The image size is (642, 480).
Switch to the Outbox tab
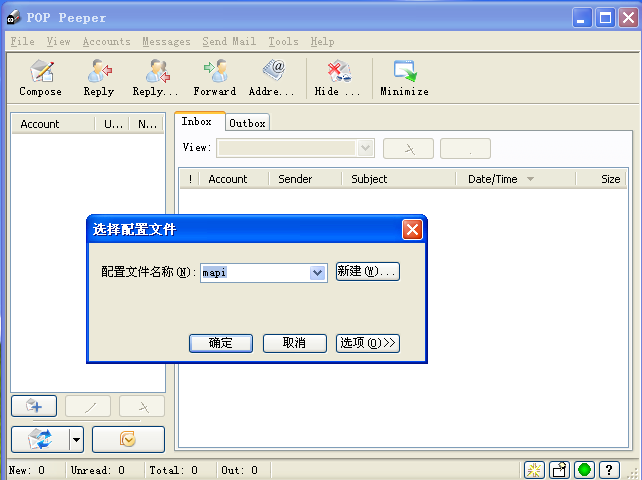247,123
